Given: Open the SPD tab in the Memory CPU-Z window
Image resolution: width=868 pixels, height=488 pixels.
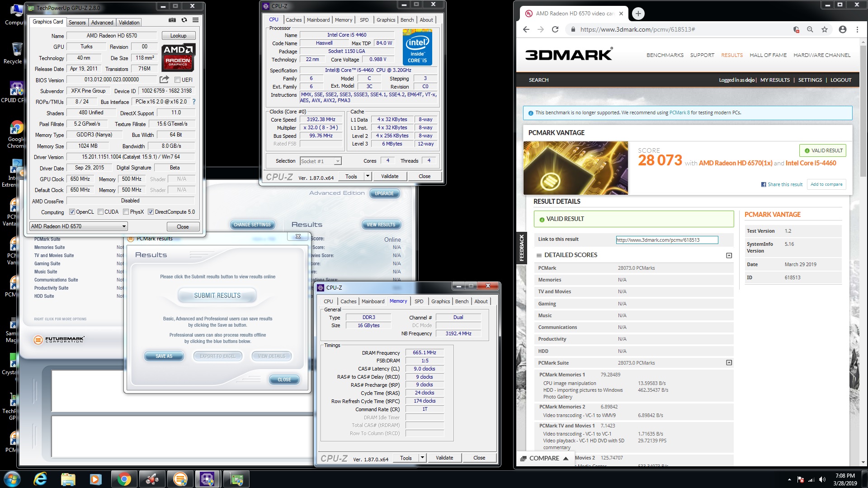Looking at the screenshot, I should pos(419,301).
